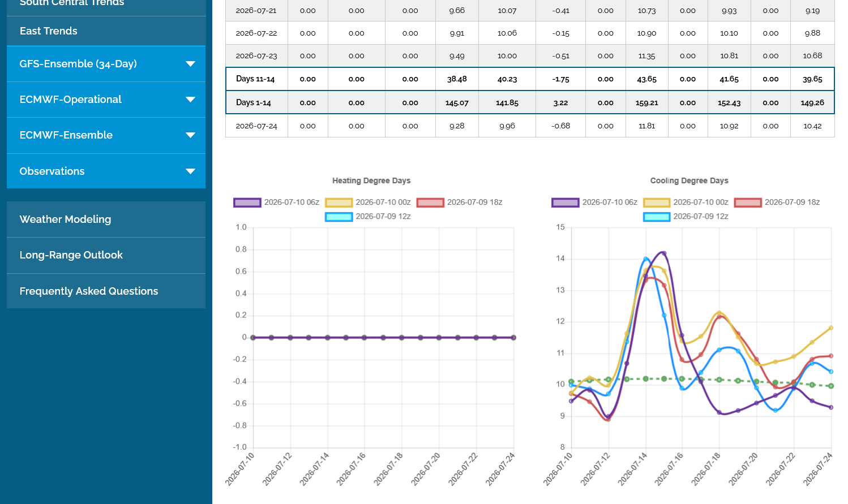This screenshot has height=504, width=848.
Task: Toggle 2026-07-10 00z series in Heating chart legend
Action: [368, 203]
